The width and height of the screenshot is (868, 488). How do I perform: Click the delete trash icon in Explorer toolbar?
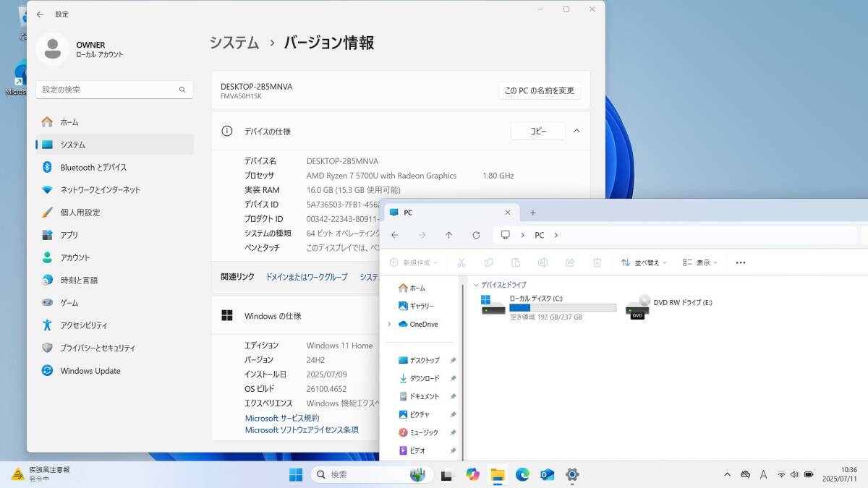[597, 262]
